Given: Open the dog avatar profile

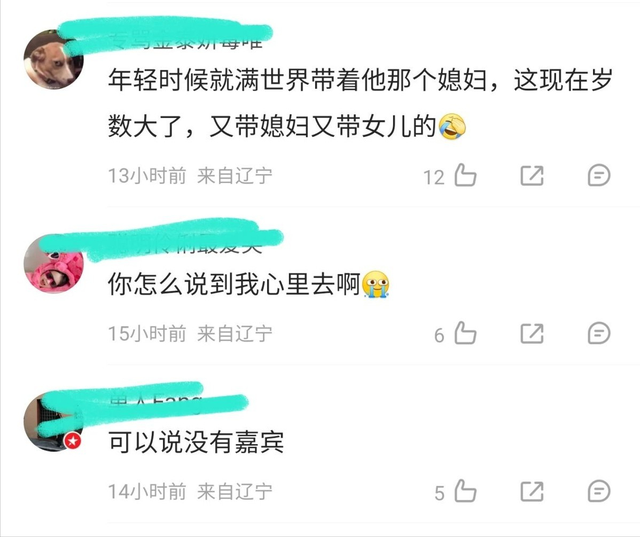Looking at the screenshot, I should (53, 59).
